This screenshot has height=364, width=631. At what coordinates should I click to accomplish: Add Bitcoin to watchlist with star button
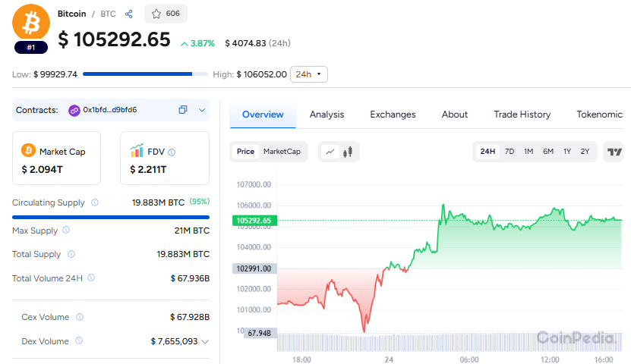[166, 14]
